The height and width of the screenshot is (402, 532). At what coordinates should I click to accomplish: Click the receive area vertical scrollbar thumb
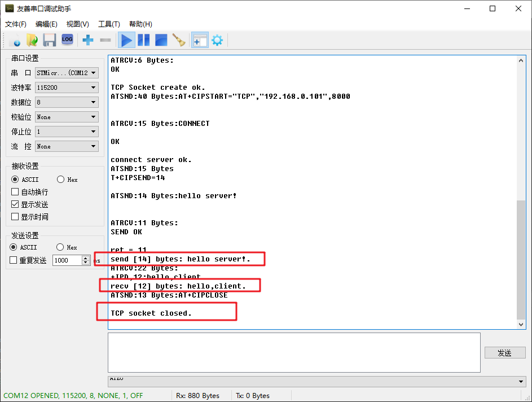click(521, 260)
